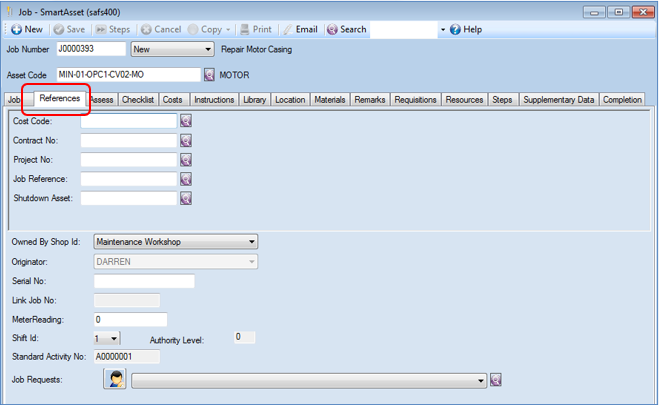Viewport: 659px width, 405px height.
Task: Click the Serial No input field
Action: tap(144, 281)
